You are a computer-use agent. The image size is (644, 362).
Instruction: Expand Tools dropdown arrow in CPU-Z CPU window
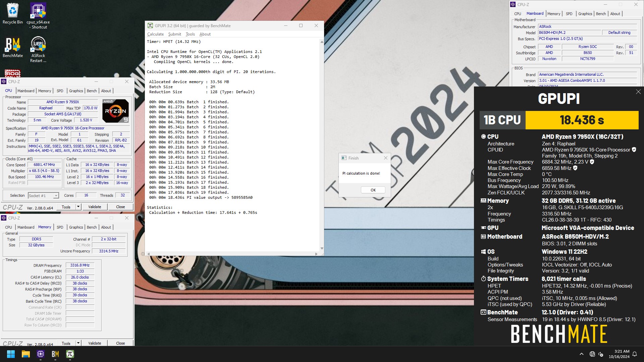(x=78, y=207)
